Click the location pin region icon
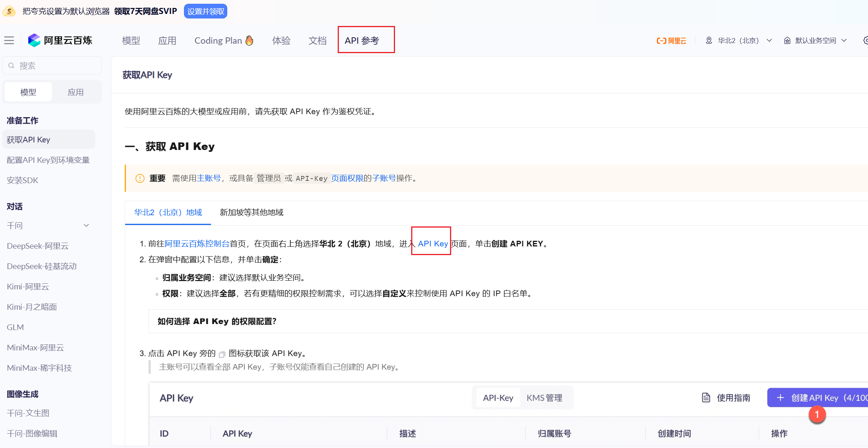This screenshot has height=448, width=868. [709, 40]
